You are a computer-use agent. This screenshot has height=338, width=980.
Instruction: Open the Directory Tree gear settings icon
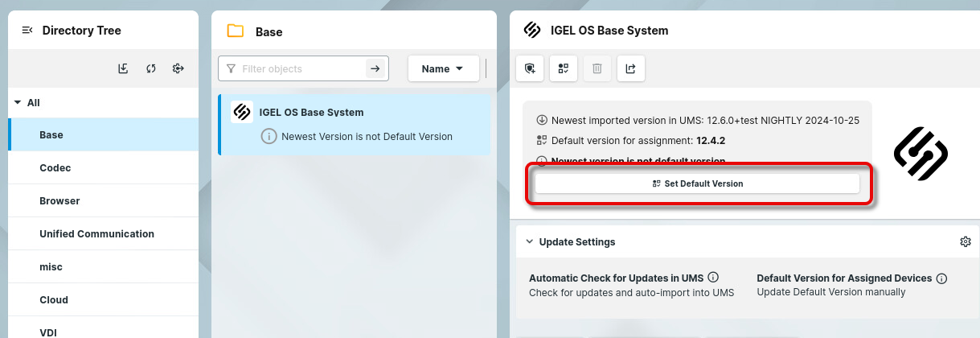click(x=178, y=69)
